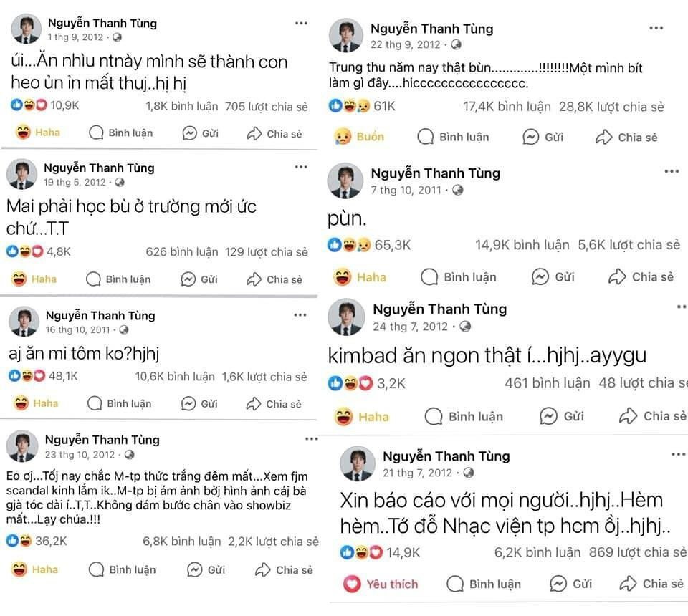Click the Messenger send icon on the 'pùn.' post

540,276
